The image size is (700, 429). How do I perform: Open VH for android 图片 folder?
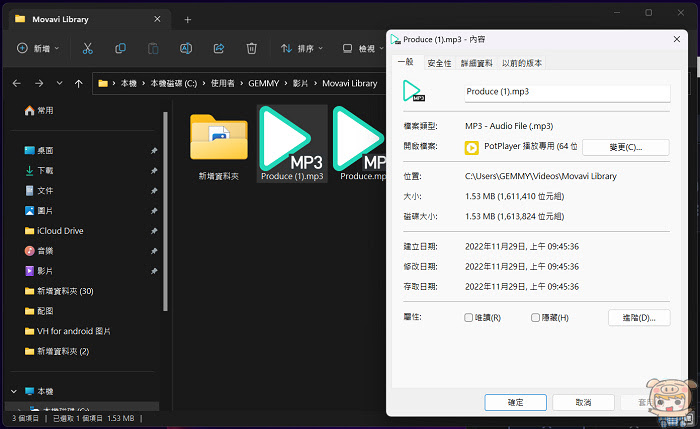click(x=67, y=331)
